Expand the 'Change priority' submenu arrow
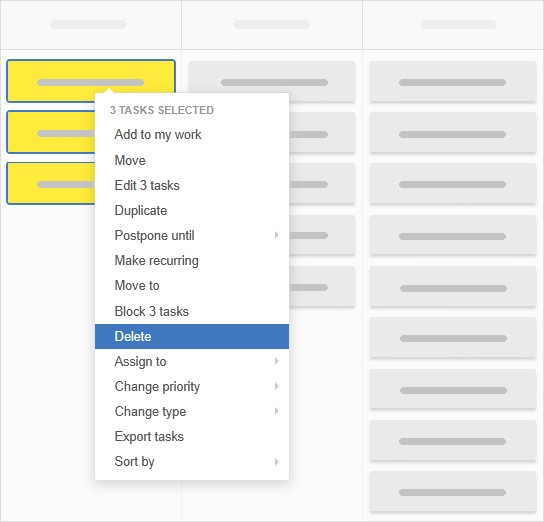The width and height of the screenshot is (544, 522). [277, 386]
